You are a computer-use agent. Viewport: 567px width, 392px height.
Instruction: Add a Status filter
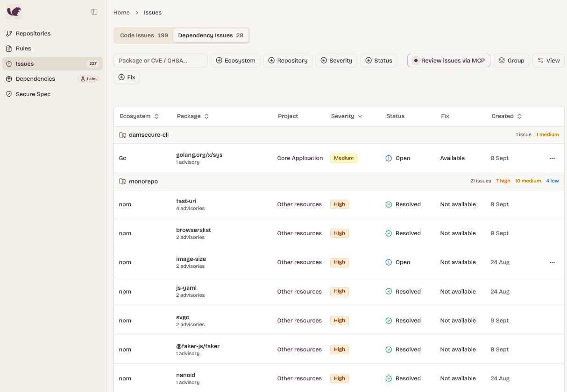pyautogui.click(x=379, y=61)
